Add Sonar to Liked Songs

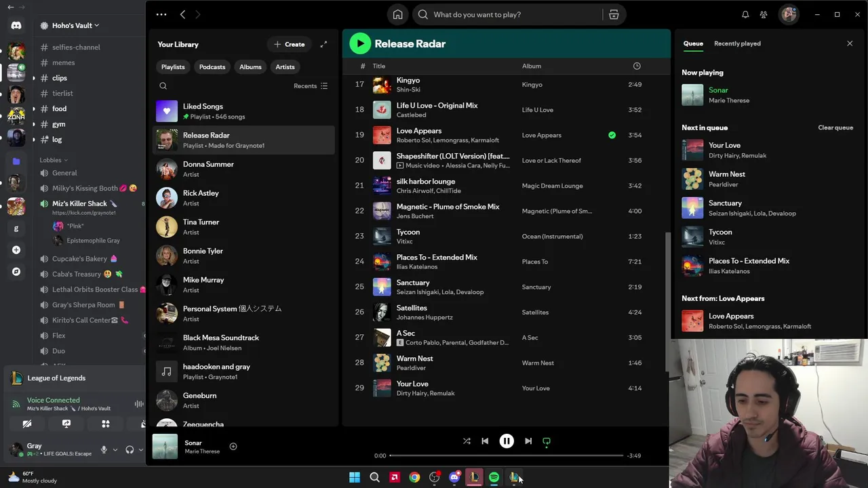click(233, 446)
